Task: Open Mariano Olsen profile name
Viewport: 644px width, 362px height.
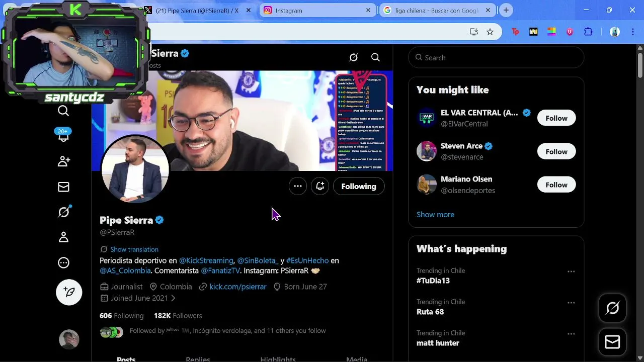Action: 466,179
